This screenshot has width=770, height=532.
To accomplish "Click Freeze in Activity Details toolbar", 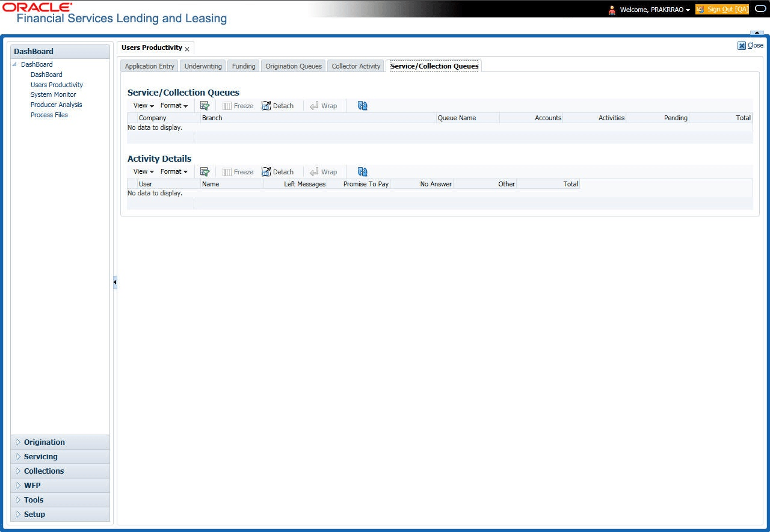I will tap(238, 172).
